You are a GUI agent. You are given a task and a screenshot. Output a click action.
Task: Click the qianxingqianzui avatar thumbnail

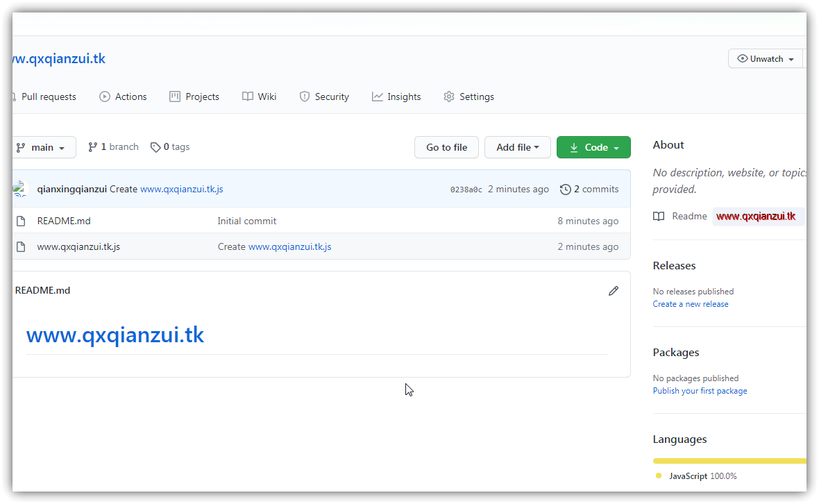20,188
